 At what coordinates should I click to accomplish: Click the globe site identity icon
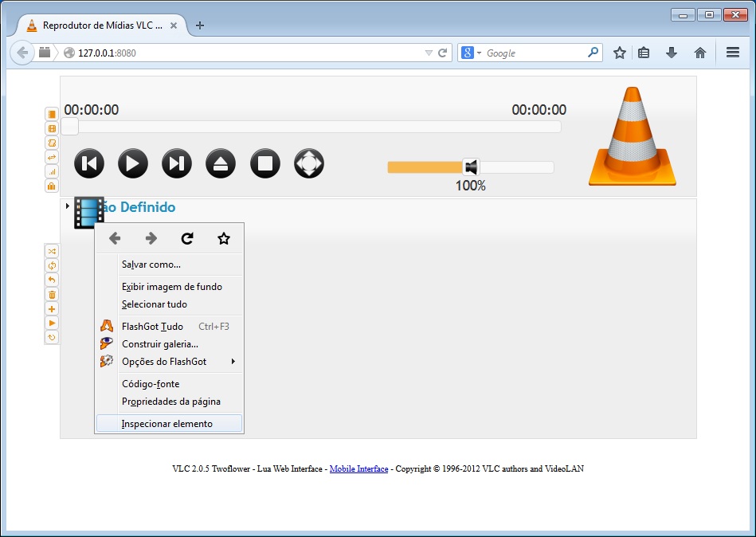coord(69,53)
